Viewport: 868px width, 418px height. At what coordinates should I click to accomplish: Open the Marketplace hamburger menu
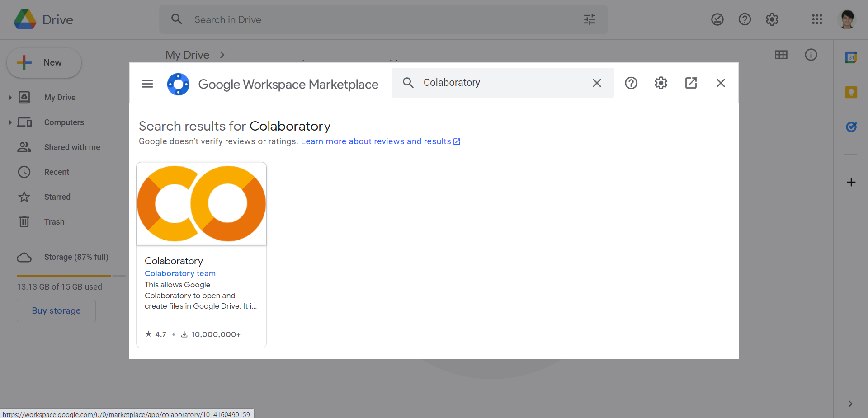pyautogui.click(x=147, y=84)
